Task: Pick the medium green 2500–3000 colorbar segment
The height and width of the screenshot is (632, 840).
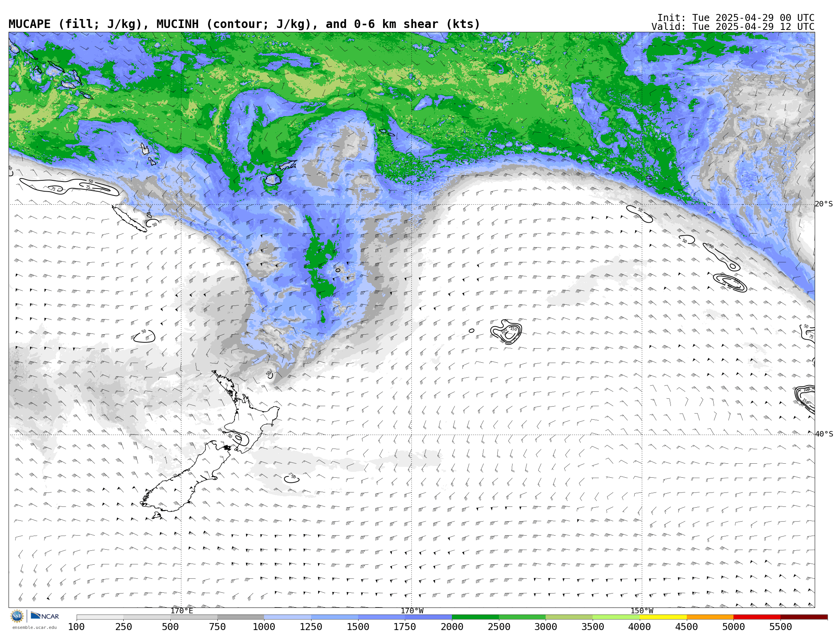Action: (x=522, y=617)
